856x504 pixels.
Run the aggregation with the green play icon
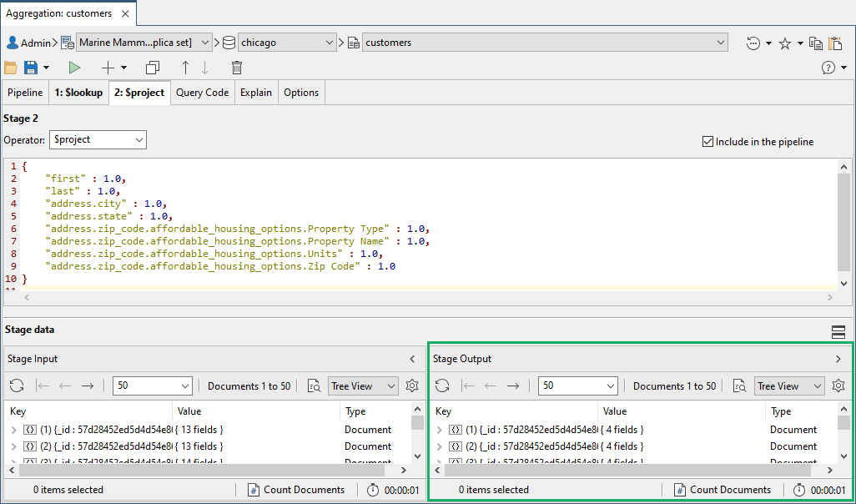(x=75, y=68)
